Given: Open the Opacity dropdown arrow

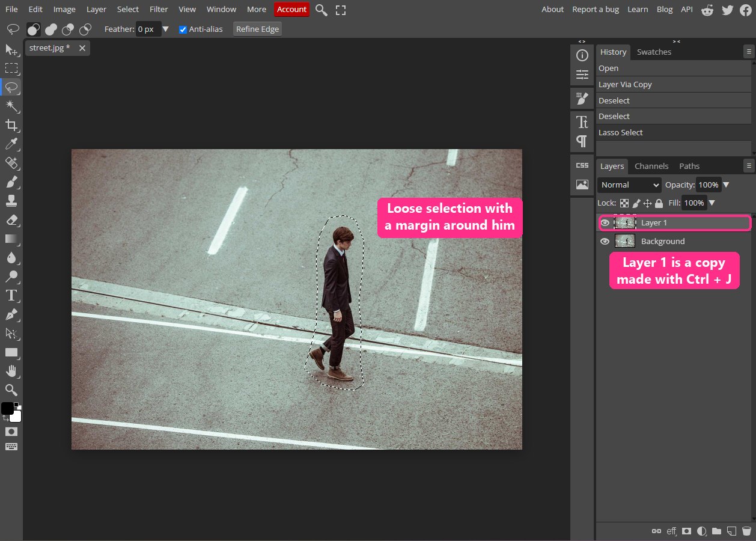Looking at the screenshot, I should 726,185.
